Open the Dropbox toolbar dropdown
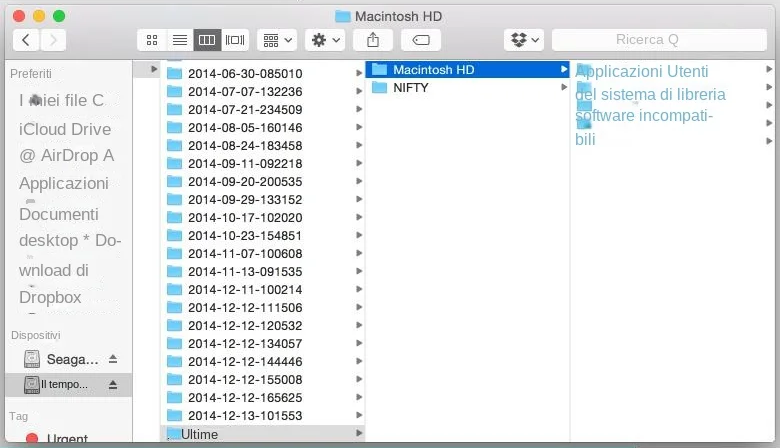 [x=524, y=40]
